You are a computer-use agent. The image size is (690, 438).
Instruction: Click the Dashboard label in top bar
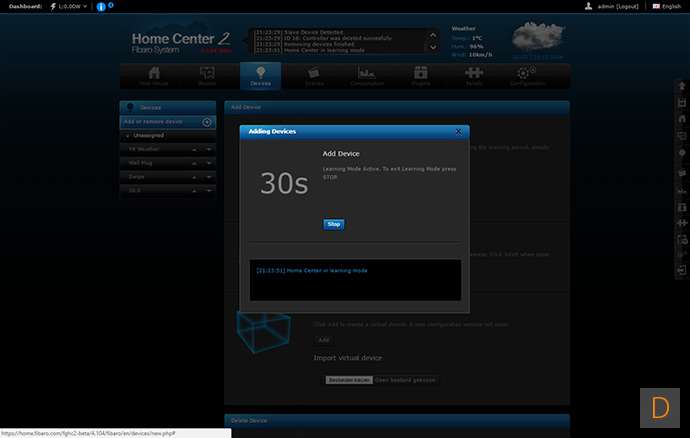(x=26, y=7)
